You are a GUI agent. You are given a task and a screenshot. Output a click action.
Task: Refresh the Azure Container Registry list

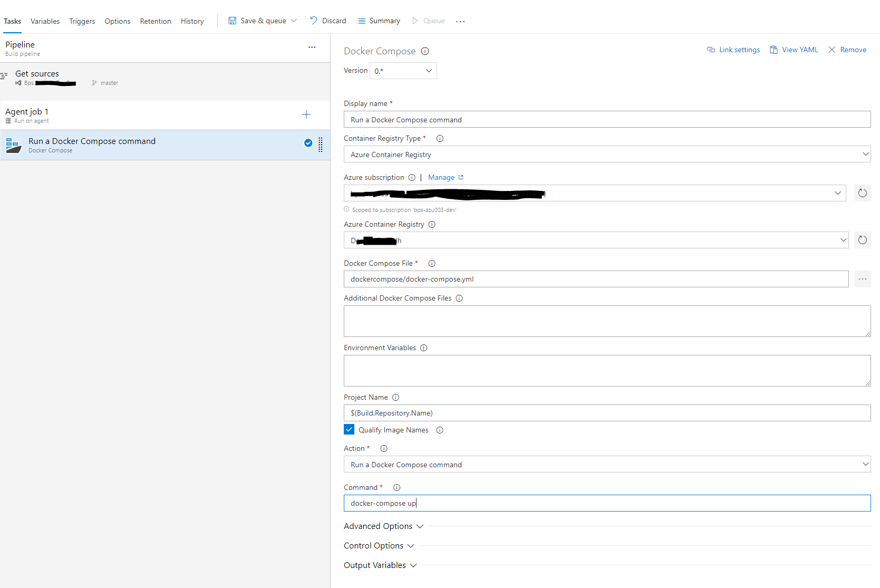click(862, 240)
